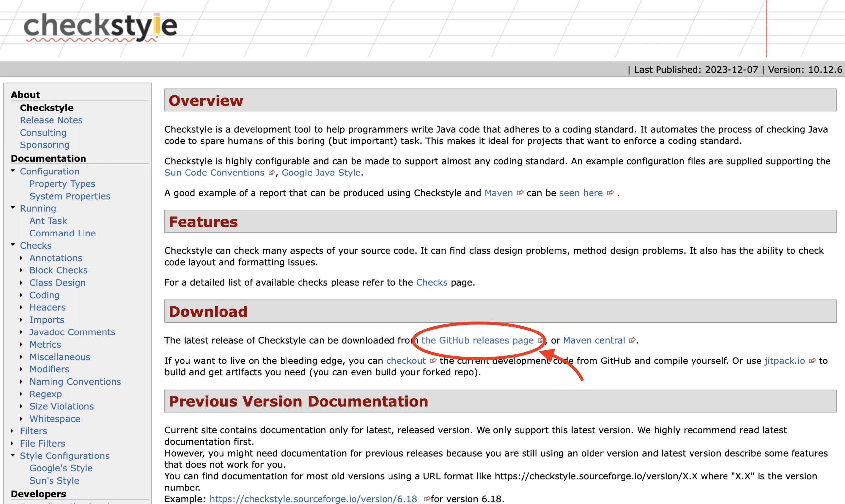Open the Checks sidebar link
This screenshot has width=845, height=504.
36,245
